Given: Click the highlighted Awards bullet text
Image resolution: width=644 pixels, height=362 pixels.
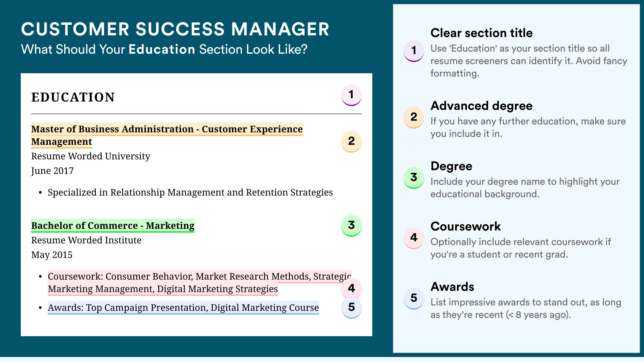Looking at the screenshot, I should (x=183, y=308).
